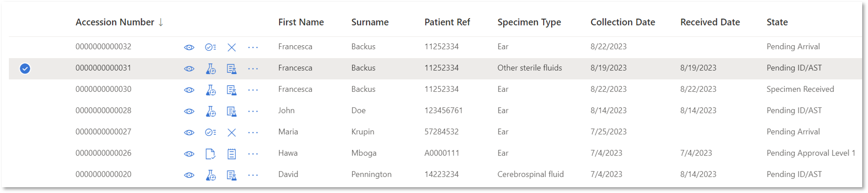Click document check icon for Hawa Mboga
Viewport: 868px width, 193px height.
tap(210, 154)
